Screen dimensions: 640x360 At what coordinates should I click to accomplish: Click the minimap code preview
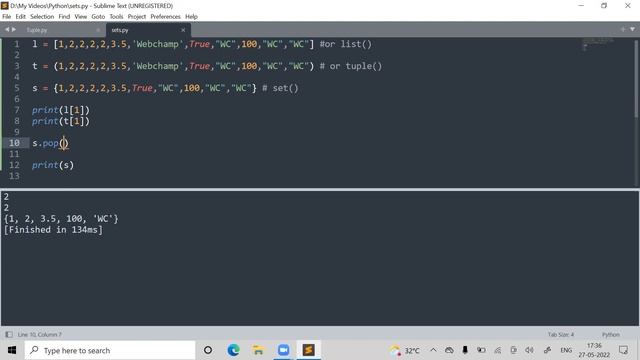tap(598, 43)
